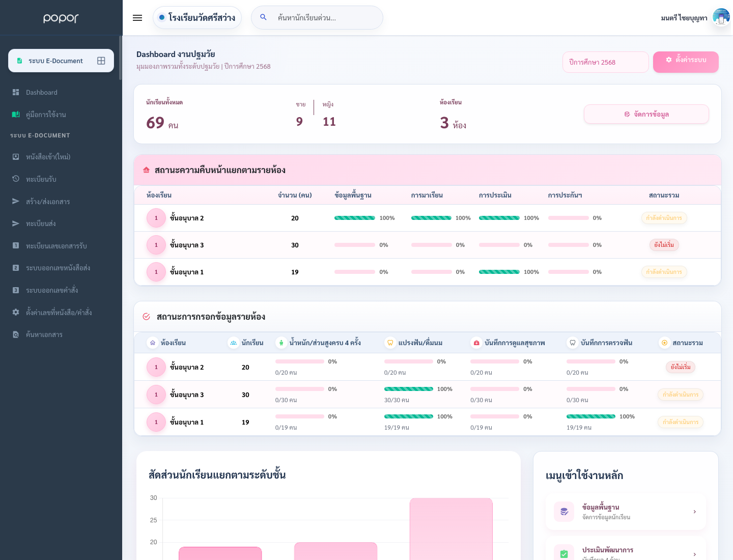Screen dimensions: 733x560
Task: Click บันทึกการตรวจฟัน progress bar for ชั้นอนุบาล 1
Action: point(591,416)
